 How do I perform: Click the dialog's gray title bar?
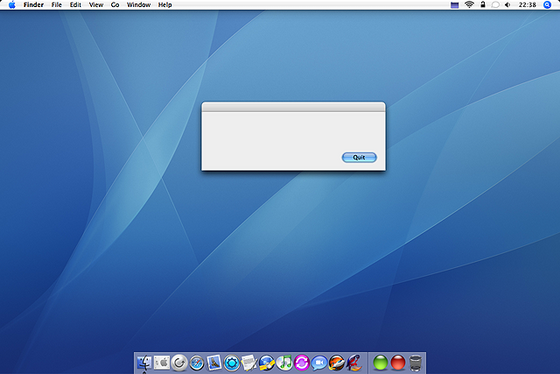click(294, 107)
